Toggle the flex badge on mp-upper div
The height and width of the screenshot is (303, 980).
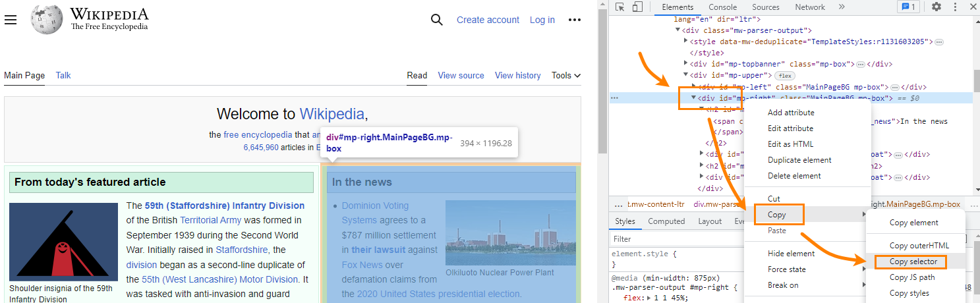(x=786, y=76)
